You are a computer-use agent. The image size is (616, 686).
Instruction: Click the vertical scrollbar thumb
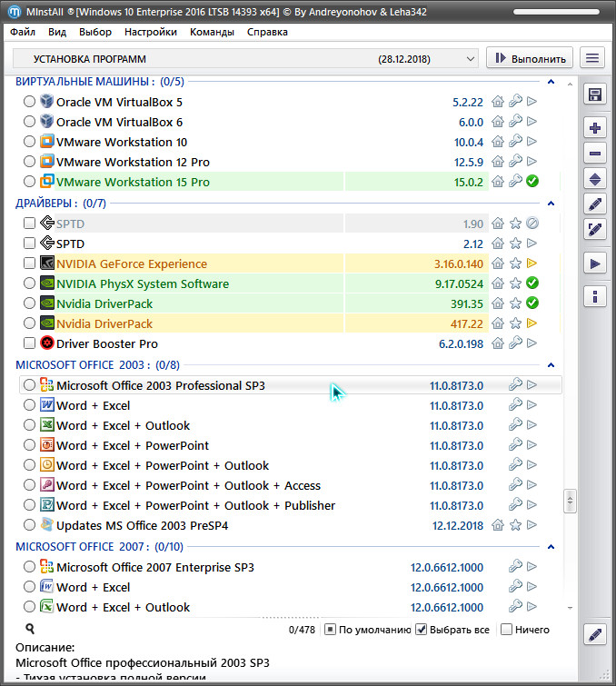(x=571, y=501)
